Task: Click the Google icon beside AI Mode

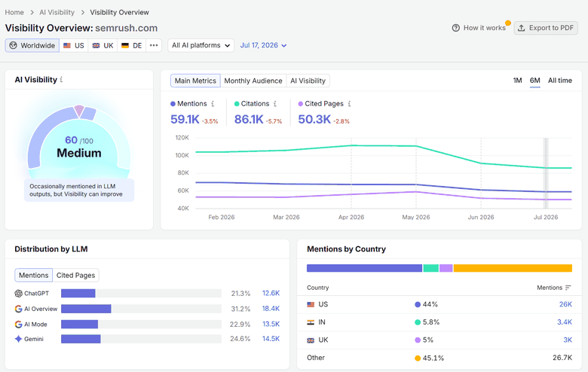Action: (18, 324)
